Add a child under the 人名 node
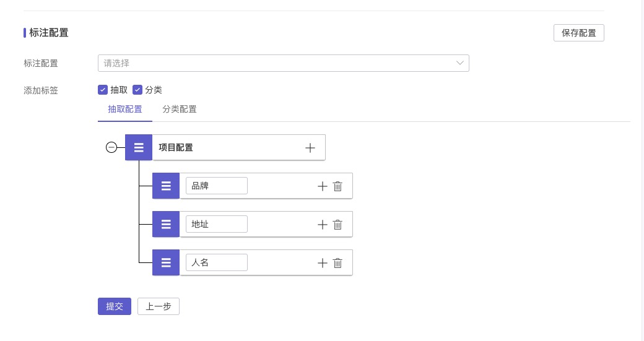 (x=322, y=263)
